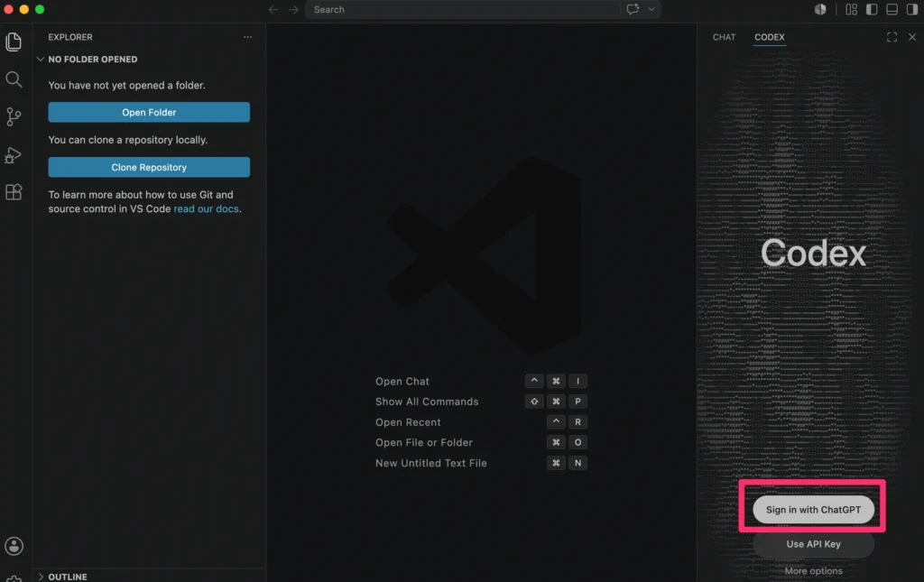
Task: Click the Clone Repository button
Action: pyautogui.click(x=149, y=167)
